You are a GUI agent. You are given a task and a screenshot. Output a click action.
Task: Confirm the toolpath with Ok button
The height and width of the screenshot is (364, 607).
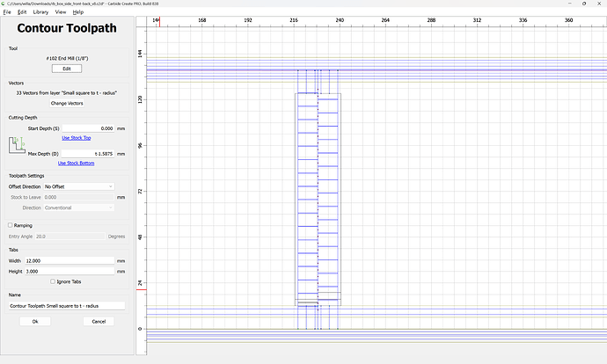point(35,322)
